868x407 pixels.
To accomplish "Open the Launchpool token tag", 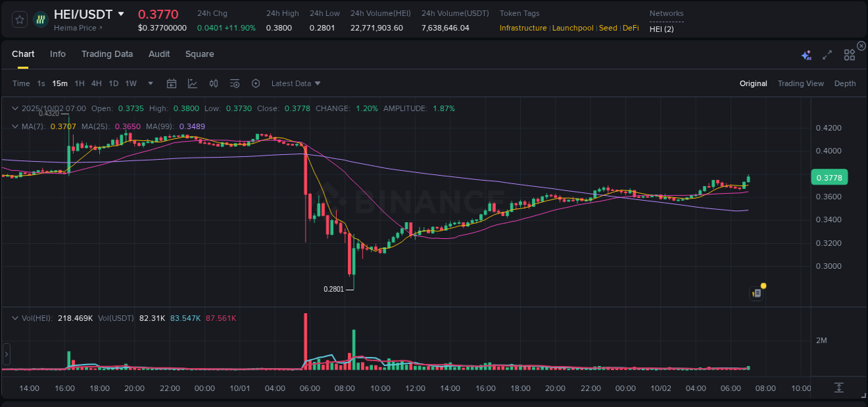I will (x=572, y=28).
